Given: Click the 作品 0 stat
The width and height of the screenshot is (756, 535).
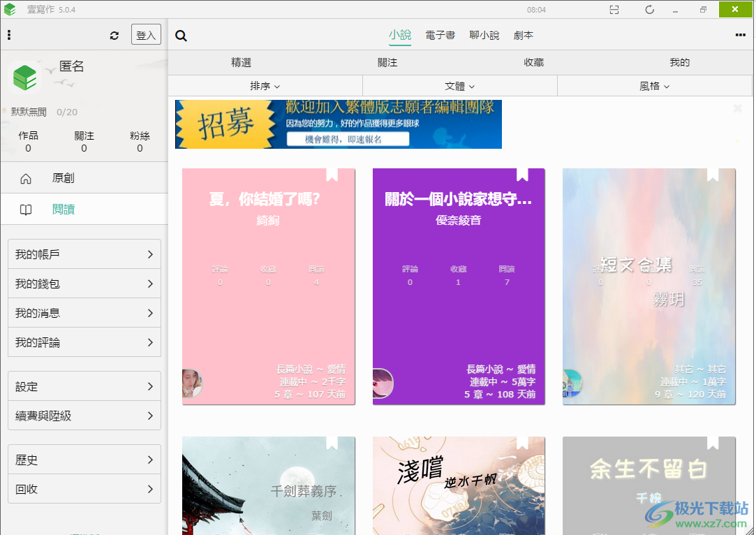Looking at the screenshot, I should (x=28, y=142).
